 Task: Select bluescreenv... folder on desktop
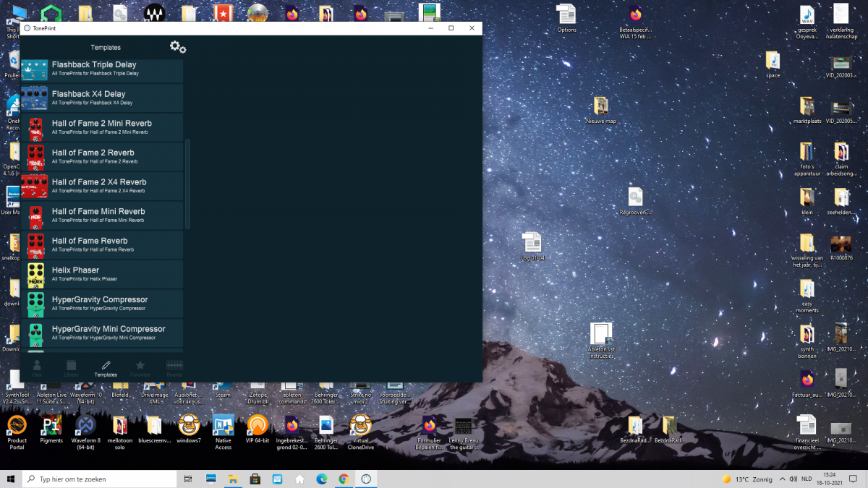(154, 429)
